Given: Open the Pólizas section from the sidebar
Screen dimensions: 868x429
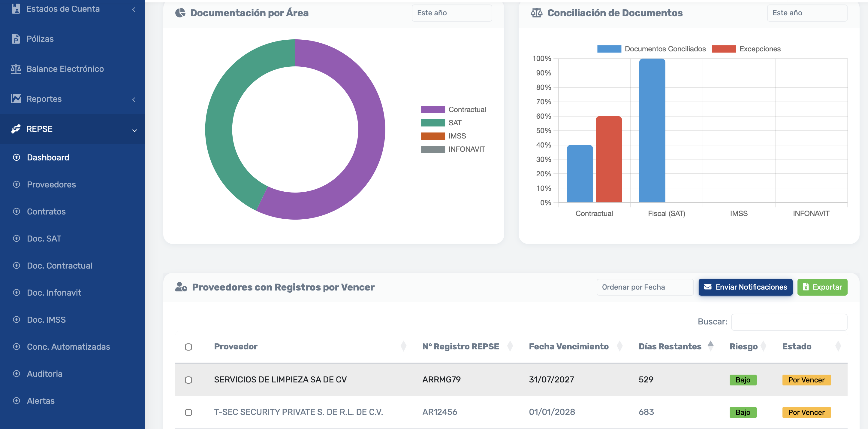Looking at the screenshot, I should click(39, 39).
